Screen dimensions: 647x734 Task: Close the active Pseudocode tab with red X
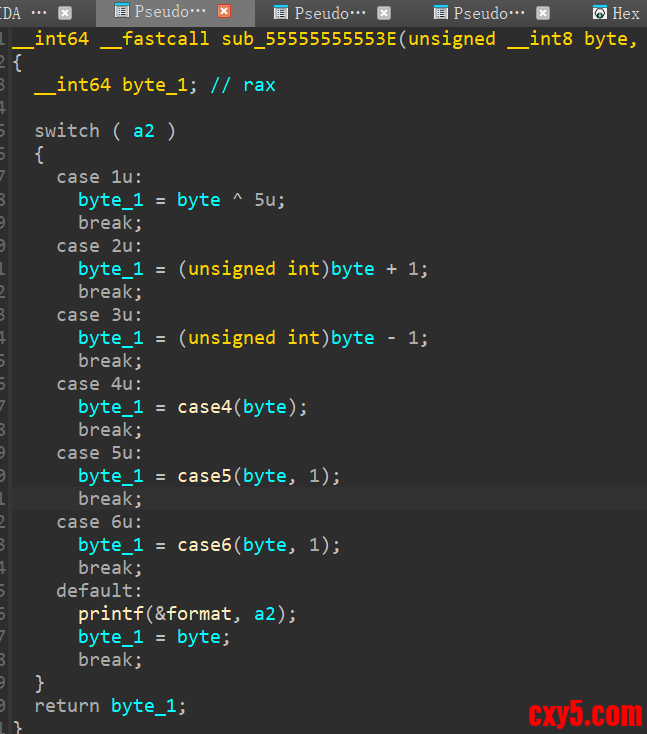(224, 12)
